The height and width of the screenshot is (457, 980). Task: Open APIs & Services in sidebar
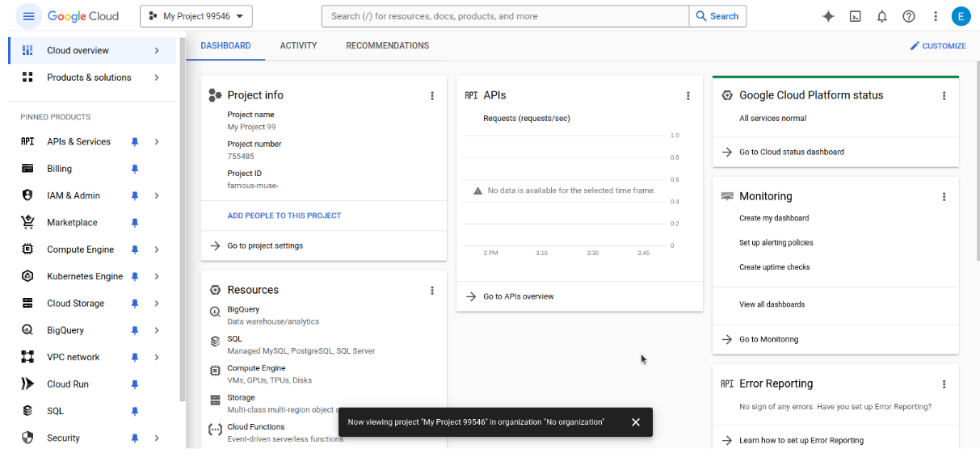pyautogui.click(x=78, y=141)
